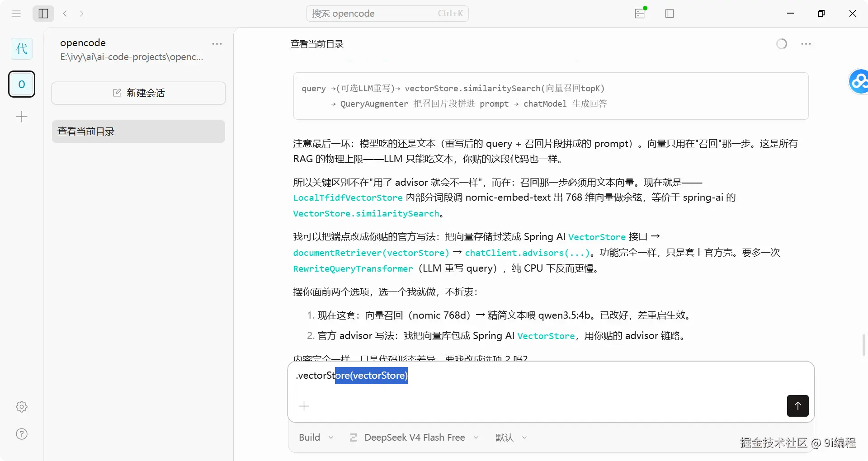Click the chatClient.advisors(...) code text
This screenshot has width=868, height=461.
(528, 253)
